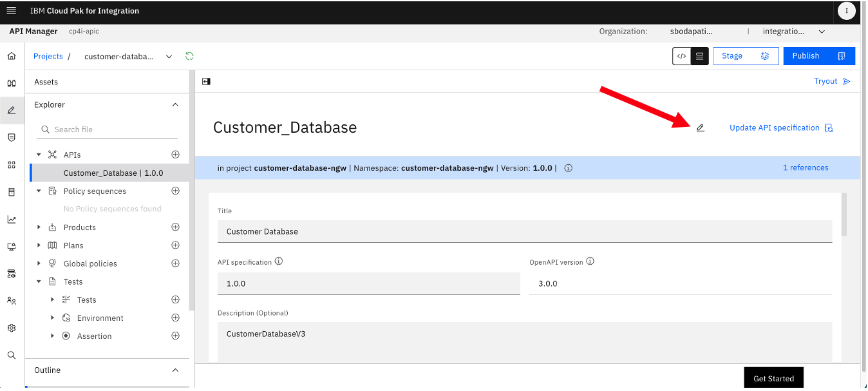Screen dimensions: 868x391
Task: Collapse the side panel with arrow icon
Action: pos(206,82)
